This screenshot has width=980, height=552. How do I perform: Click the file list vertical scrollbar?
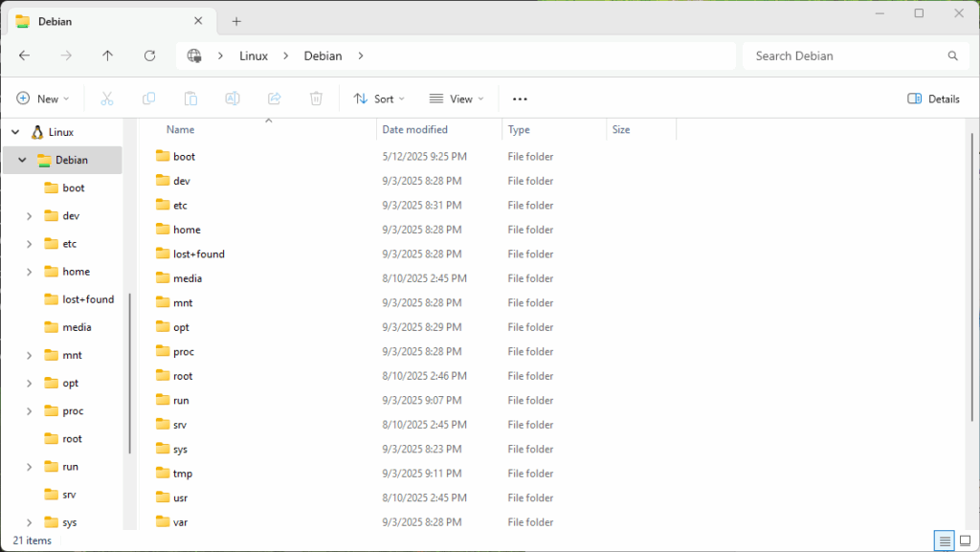pyautogui.click(x=972, y=277)
